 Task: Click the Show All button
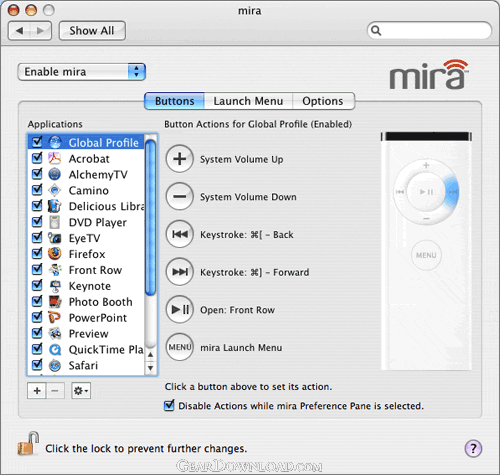pyautogui.click(x=92, y=31)
